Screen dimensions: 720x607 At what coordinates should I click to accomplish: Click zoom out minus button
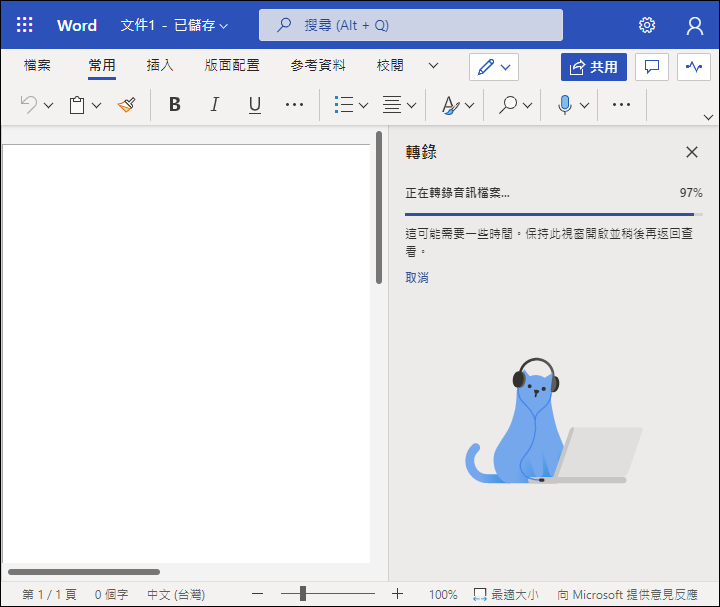[258, 594]
